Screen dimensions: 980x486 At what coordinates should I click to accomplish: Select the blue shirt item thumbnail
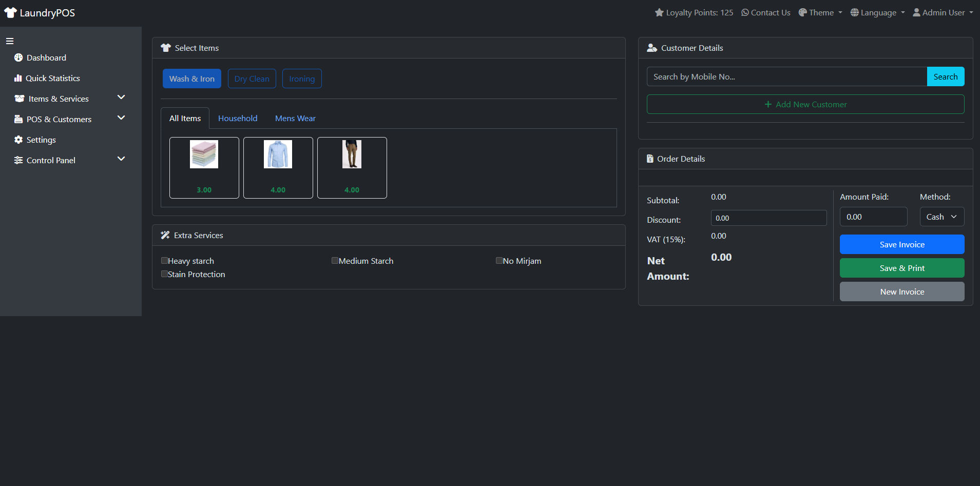pyautogui.click(x=278, y=154)
